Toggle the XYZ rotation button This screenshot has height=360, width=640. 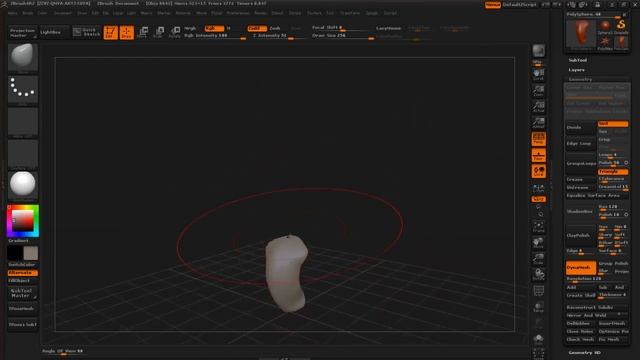pyautogui.click(x=538, y=199)
